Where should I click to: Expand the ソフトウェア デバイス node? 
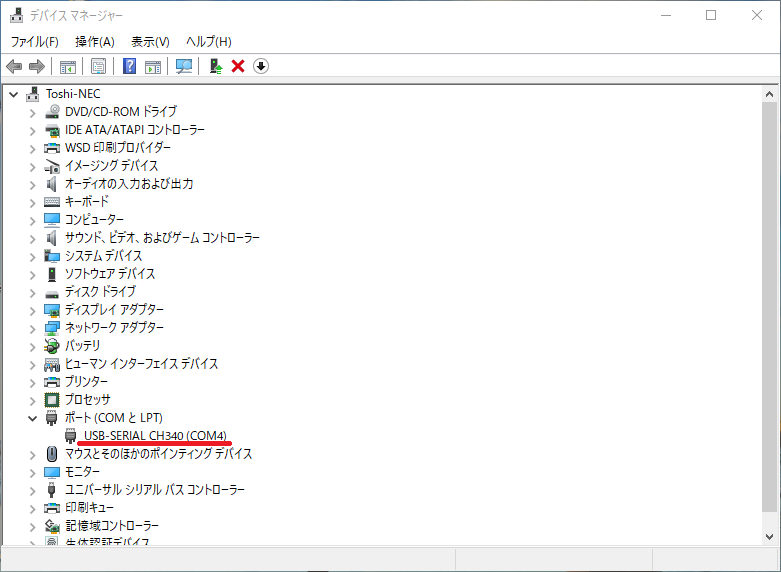point(32,275)
